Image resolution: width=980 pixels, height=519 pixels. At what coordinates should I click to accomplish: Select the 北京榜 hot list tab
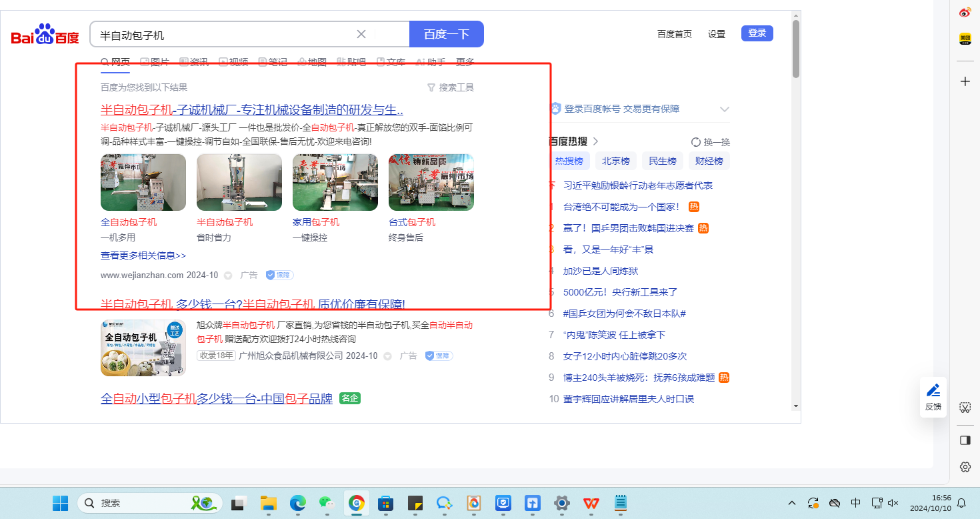(x=615, y=161)
